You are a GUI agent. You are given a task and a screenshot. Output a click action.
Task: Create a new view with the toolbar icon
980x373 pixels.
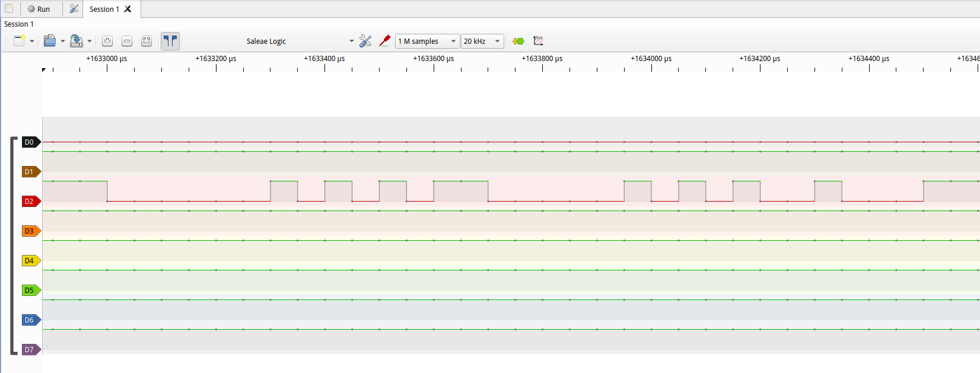point(20,41)
